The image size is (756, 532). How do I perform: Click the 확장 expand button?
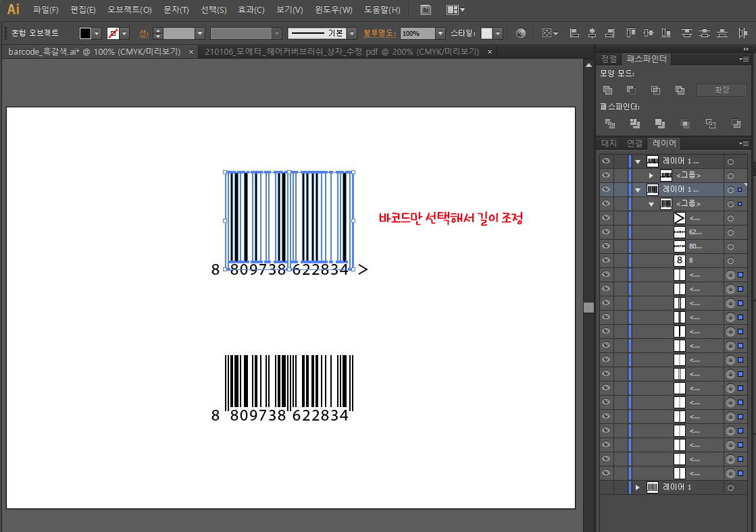click(722, 90)
